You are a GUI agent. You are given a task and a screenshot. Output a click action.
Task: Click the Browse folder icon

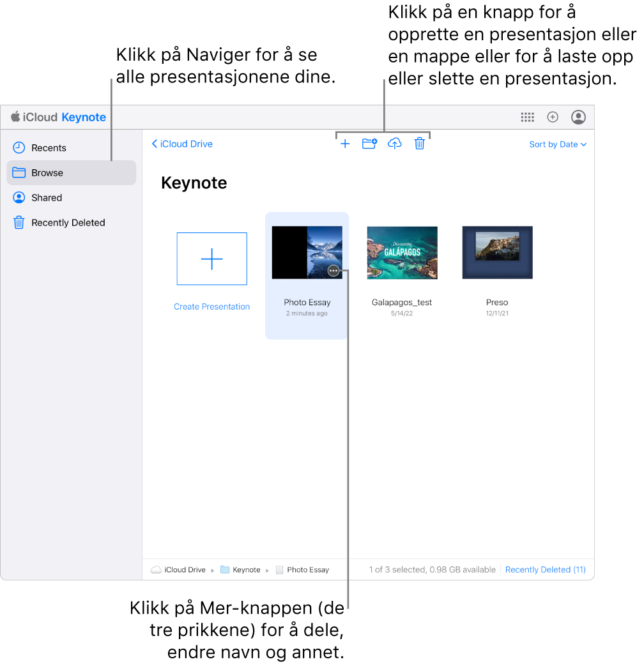click(19, 172)
